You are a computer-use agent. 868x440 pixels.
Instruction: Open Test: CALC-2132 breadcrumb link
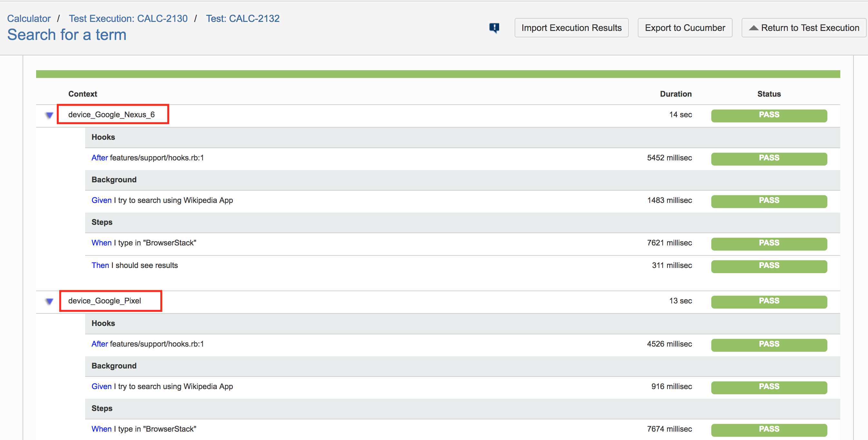242,18
